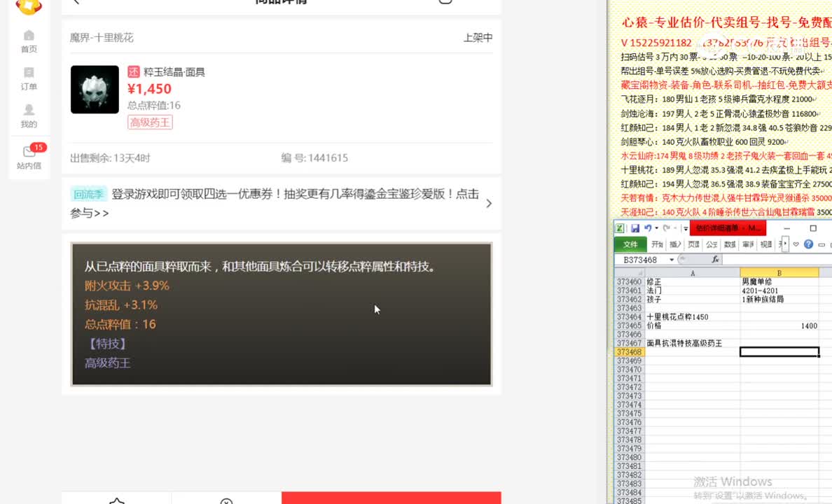The image size is (832, 504).
Task: Select column A header in Excel
Action: 692,273
